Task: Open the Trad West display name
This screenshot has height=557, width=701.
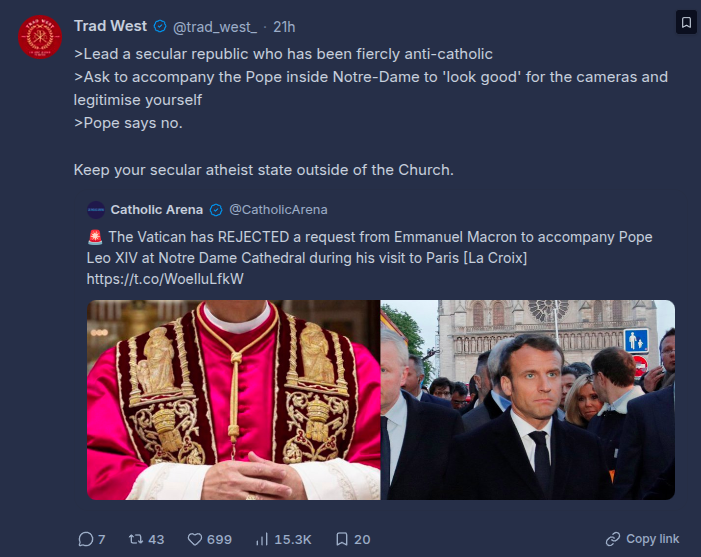Action: pyautogui.click(x=110, y=26)
